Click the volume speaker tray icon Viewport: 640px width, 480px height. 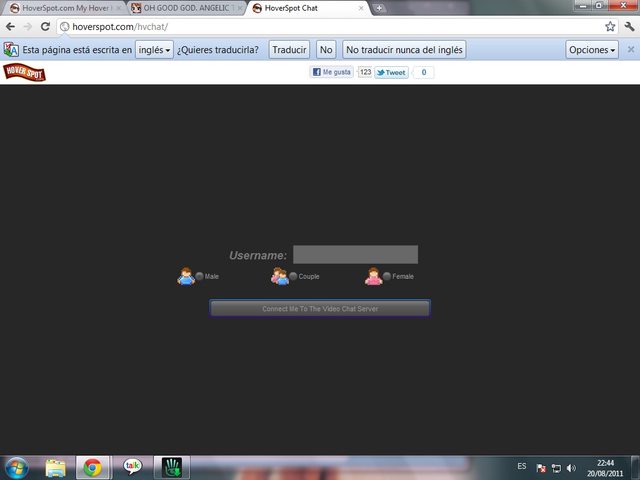click(571, 468)
